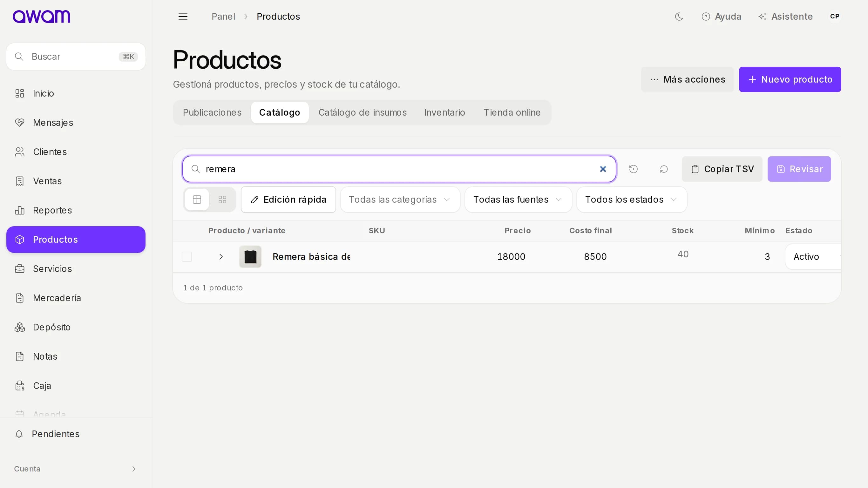This screenshot has width=868, height=488.
Task: Open Remera básica product thumbnail
Action: pos(250,257)
